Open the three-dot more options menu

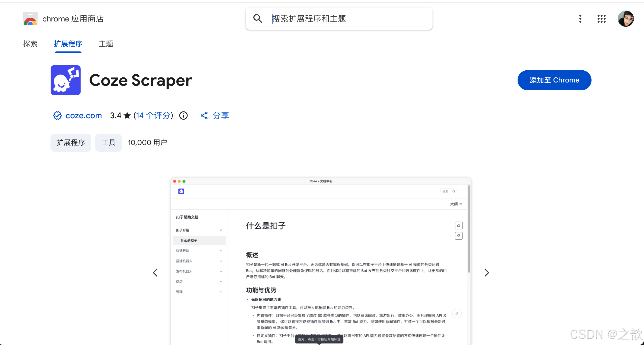pos(580,19)
